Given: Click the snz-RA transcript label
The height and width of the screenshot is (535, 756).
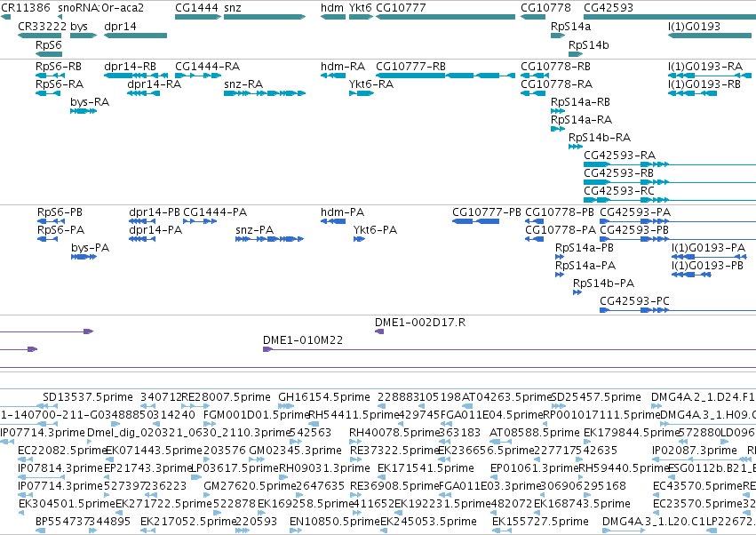Looking at the screenshot, I should (243, 84).
